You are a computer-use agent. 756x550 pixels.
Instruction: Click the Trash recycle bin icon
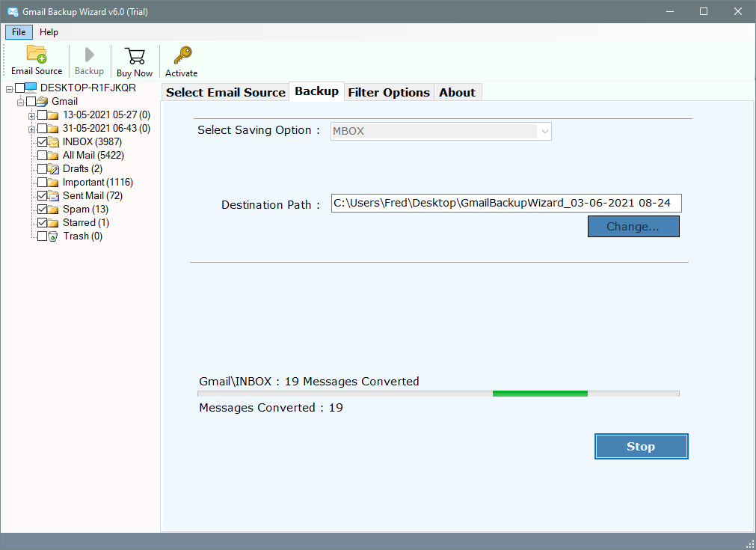point(53,236)
